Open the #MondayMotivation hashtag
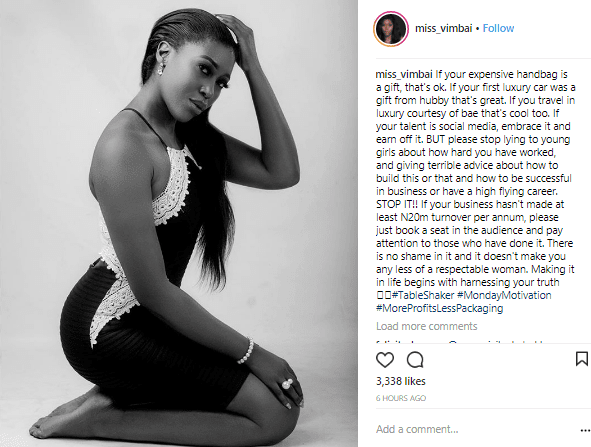 click(x=504, y=295)
